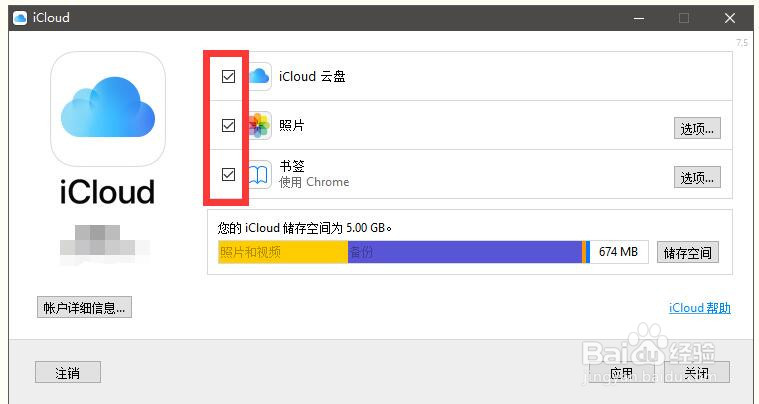Open the iCloud 帮助 link
759x404 pixels.
699,308
